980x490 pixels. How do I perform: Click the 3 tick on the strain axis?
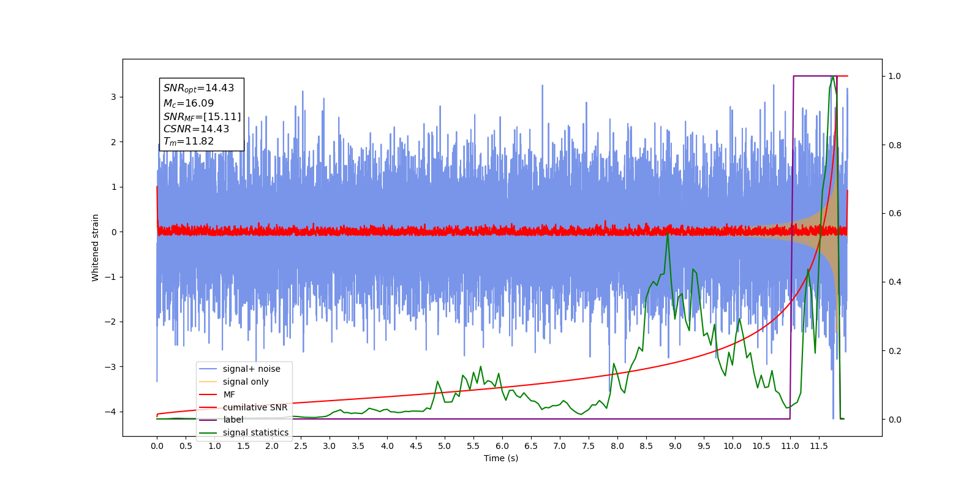(113, 97)
